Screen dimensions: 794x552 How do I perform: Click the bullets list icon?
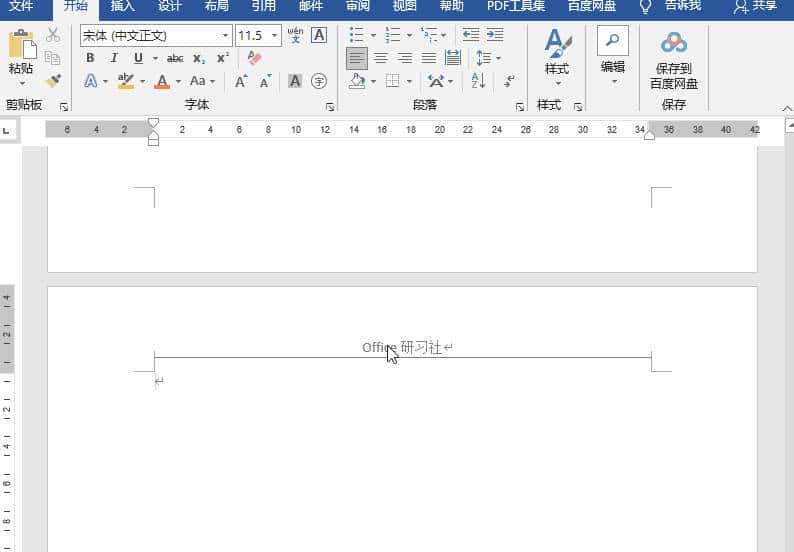click(356, 35)
